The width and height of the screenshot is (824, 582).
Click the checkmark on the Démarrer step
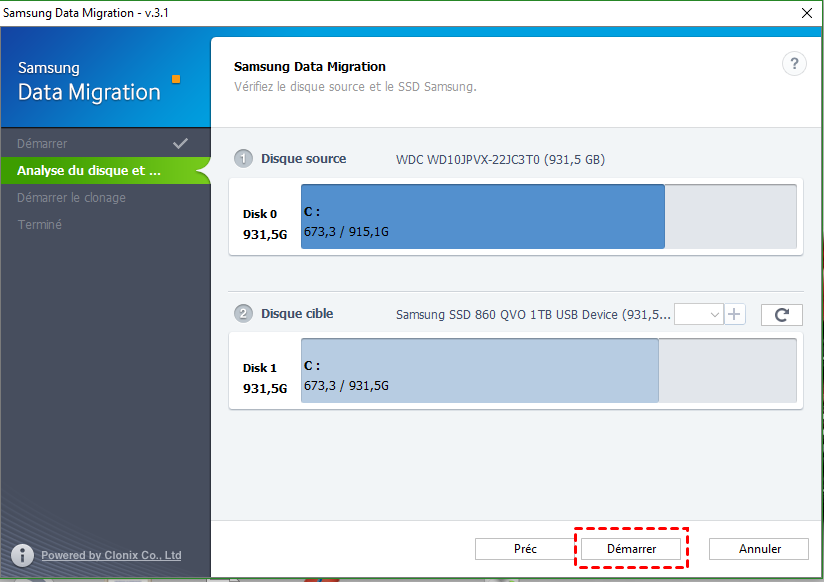point(181,143)
